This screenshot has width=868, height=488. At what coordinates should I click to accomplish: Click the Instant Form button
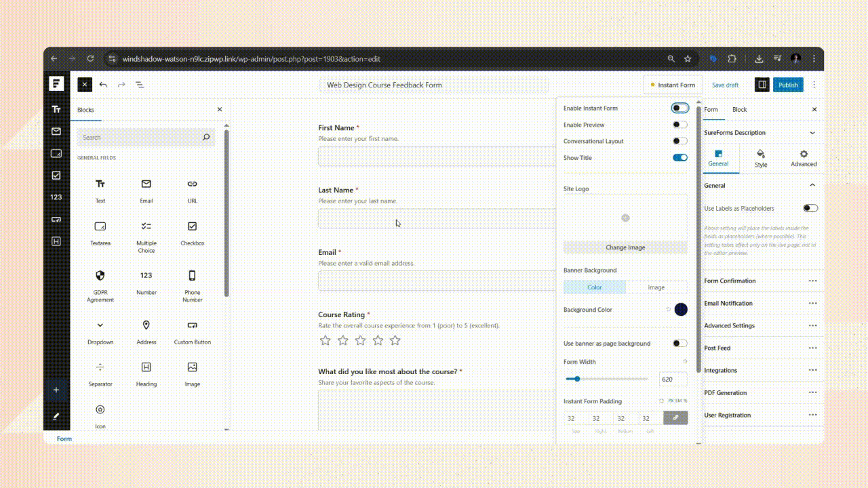[x=673, y=85]
